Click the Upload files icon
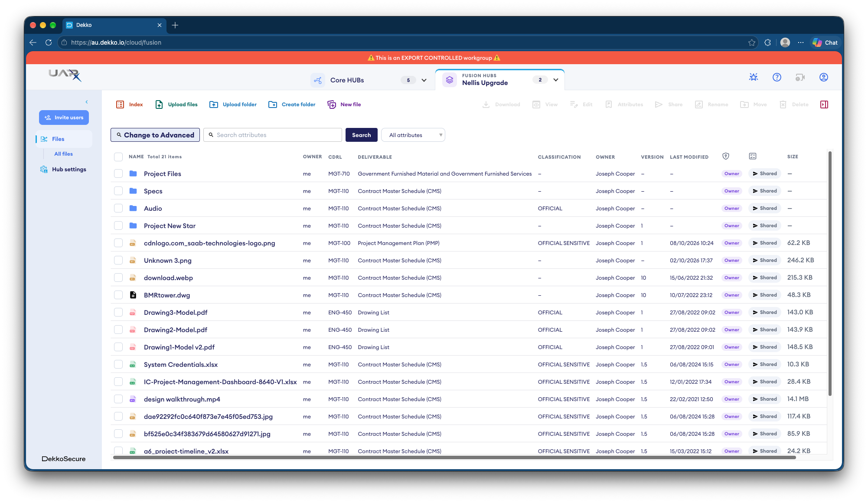 coord(159,105)
